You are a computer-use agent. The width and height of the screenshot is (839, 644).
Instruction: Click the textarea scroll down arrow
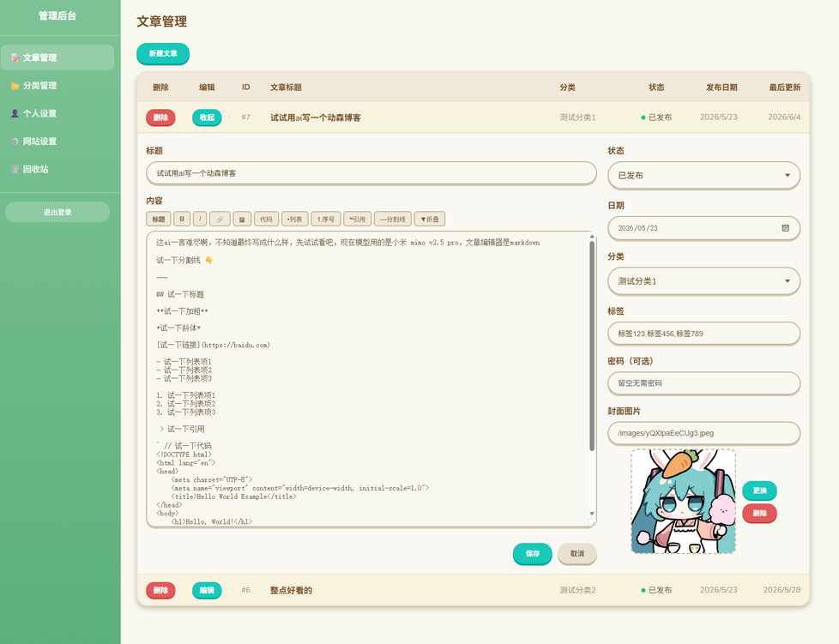pos(592,514)
